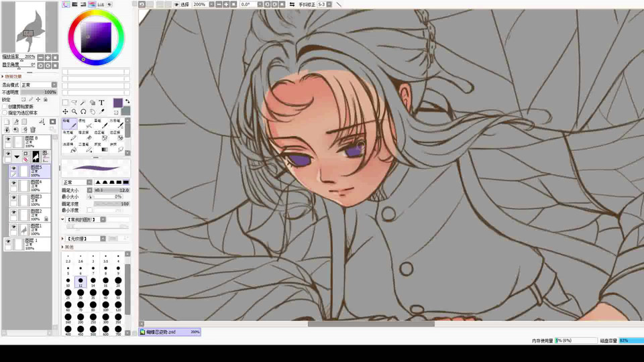This screenshot has width=644, height=362.
Task: Choose the airbrush (喷枪) brush preset
Action: 85,123
